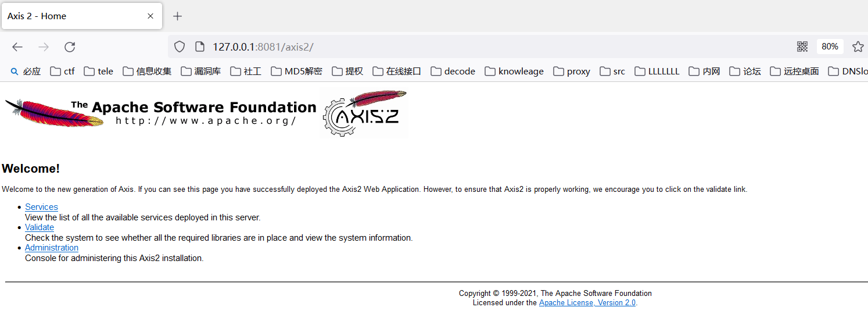The image size is (868, 325).
Task: Click the browser back arrow
Action: point(17,47)
